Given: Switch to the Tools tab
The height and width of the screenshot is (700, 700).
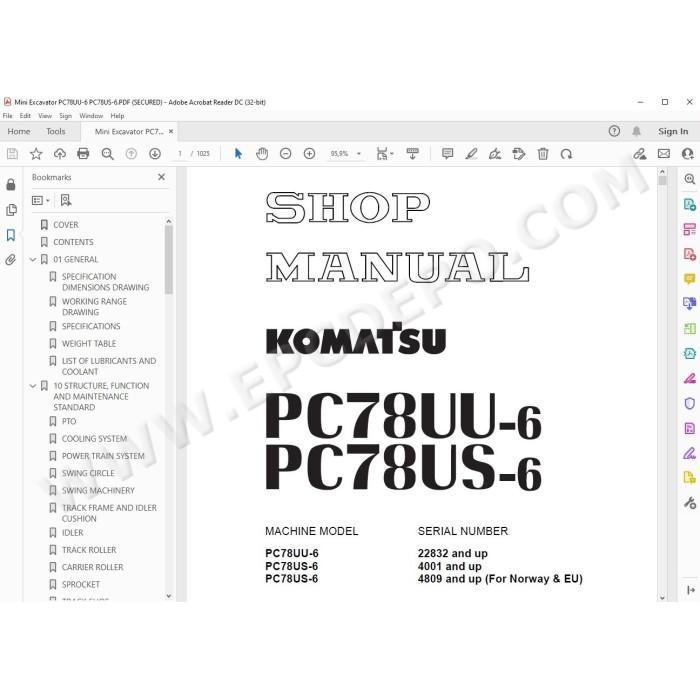Looking at the screenshot, I should tap(56, 131).
